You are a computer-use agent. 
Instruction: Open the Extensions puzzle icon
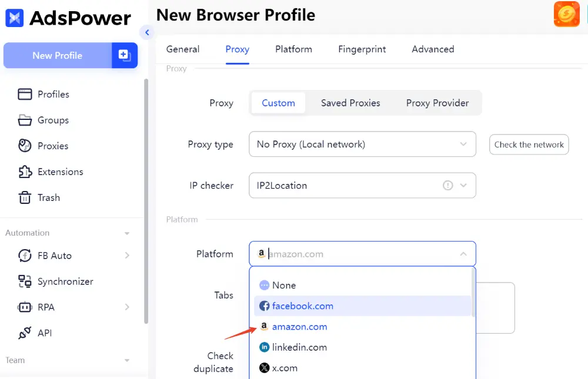pos(25,172)
